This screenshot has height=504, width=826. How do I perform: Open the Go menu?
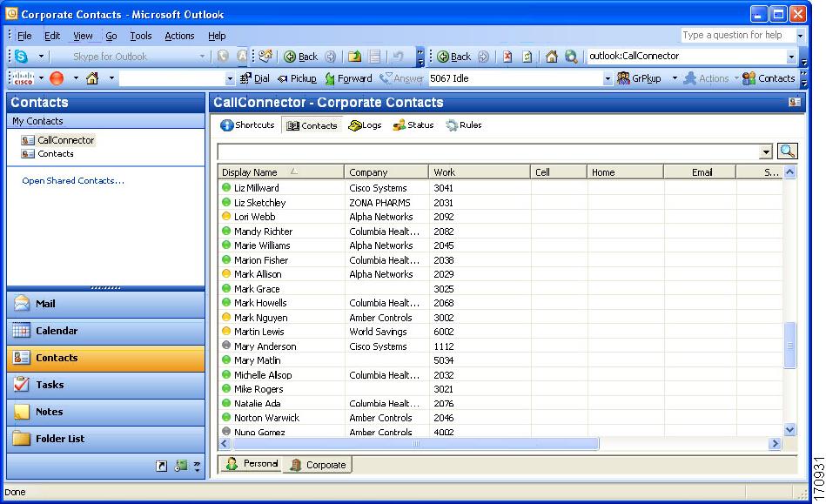(111, 36)
